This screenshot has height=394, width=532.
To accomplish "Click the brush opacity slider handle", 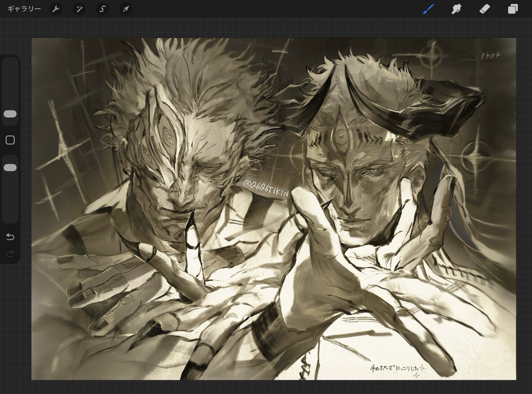I will [x=10, y=168].
